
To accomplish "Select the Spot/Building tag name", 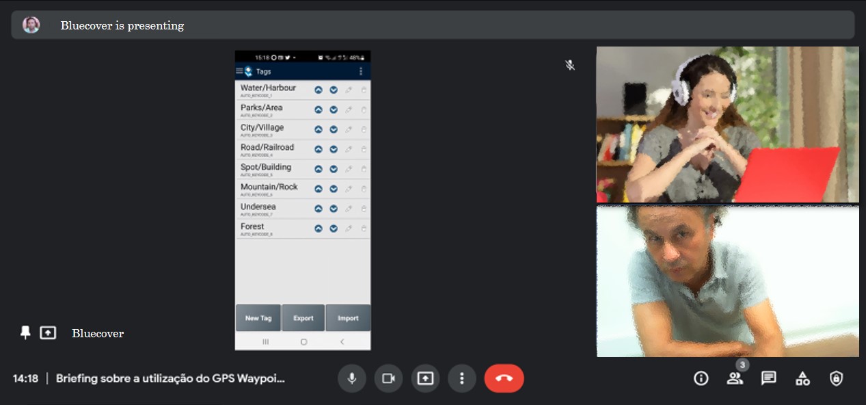I will tap(266, 167).
